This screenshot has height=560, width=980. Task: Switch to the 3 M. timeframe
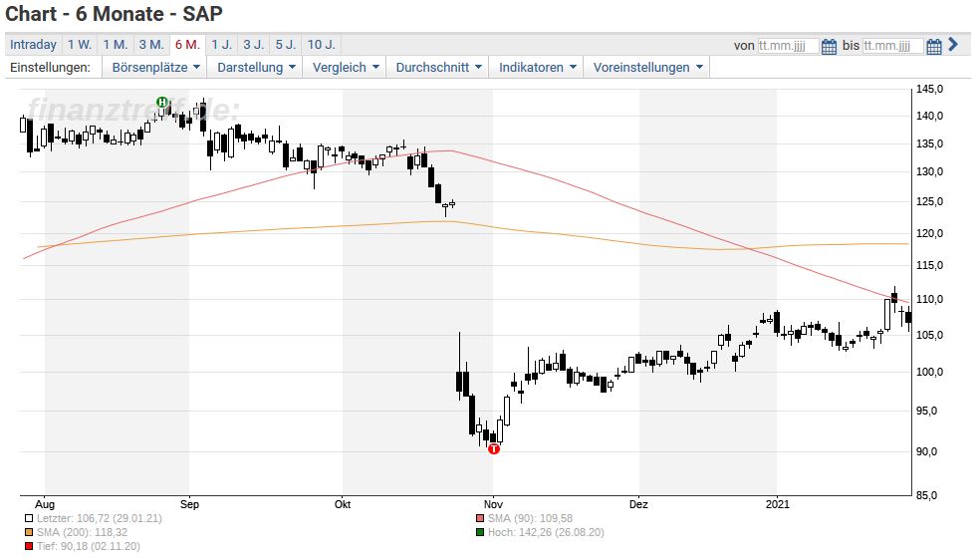pos(151,45)
